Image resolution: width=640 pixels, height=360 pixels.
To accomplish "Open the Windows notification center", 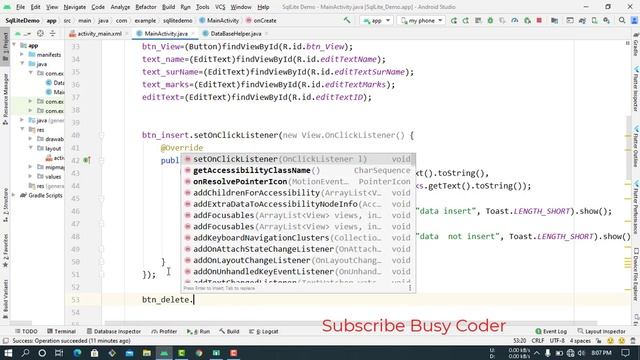I will click(625, 353).
